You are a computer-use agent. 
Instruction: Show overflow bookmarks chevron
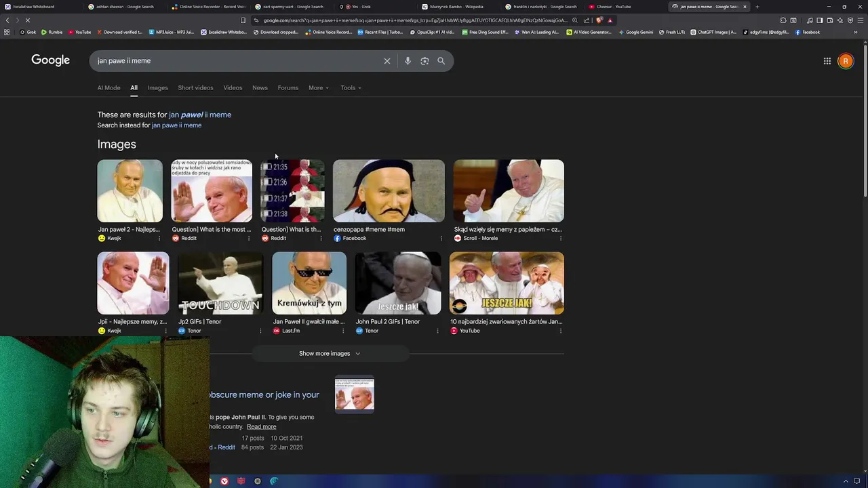[856, 32]
